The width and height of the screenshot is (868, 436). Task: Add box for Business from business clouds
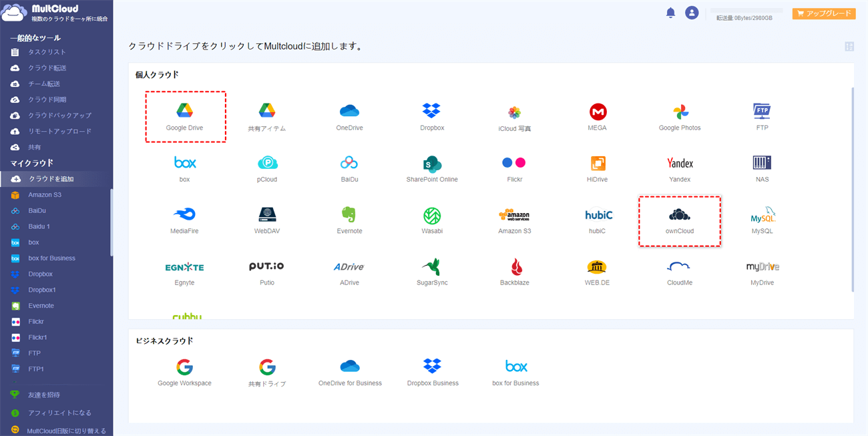click(515, 373)
